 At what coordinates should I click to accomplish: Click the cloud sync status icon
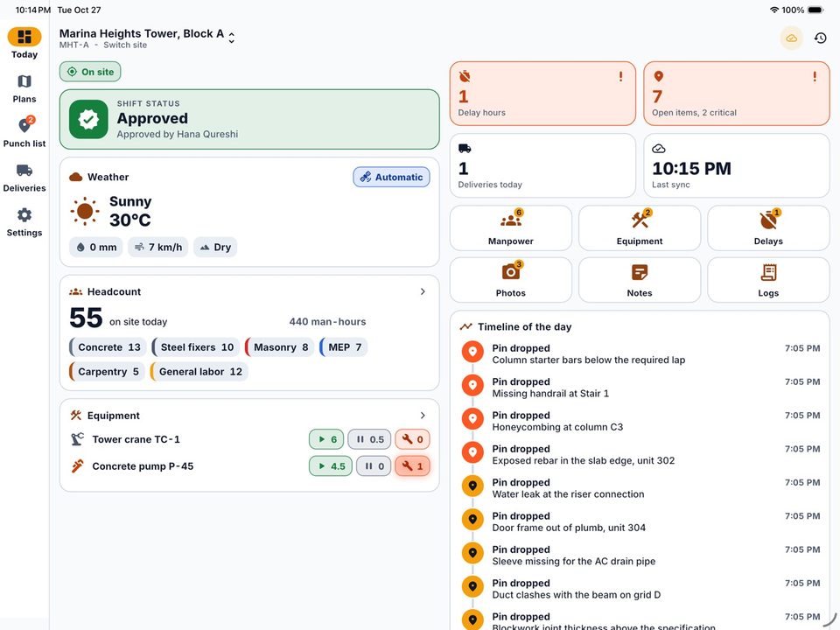791,38
